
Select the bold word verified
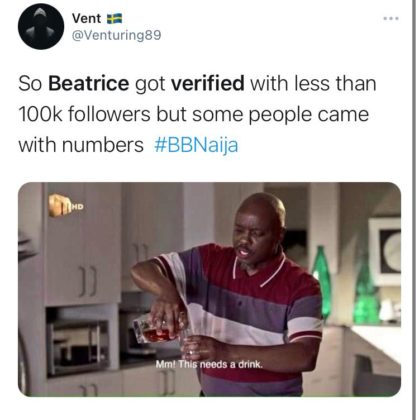tap(208, 83)
